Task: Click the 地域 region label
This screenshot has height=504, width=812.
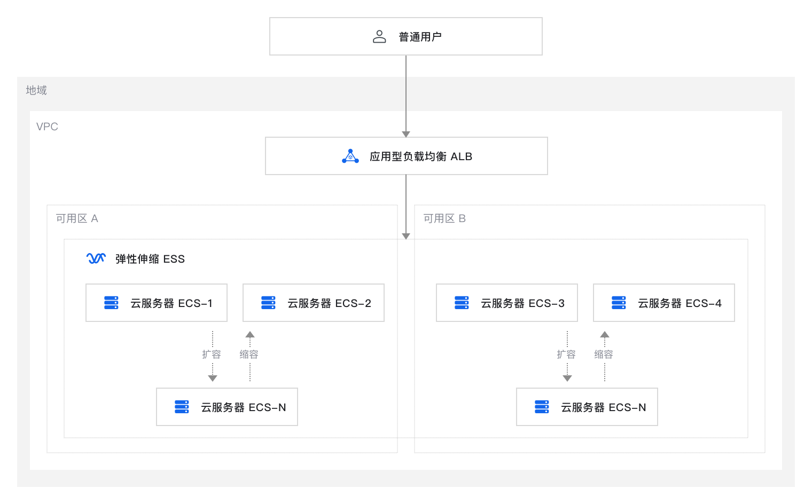Action: pyautogui.click(x=36, y=90)
